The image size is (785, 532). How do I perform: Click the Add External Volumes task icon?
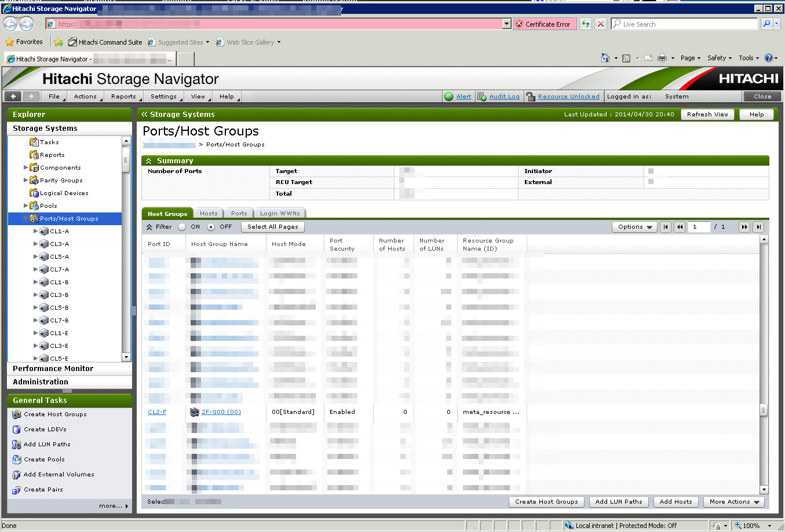[x=17, y=475]
